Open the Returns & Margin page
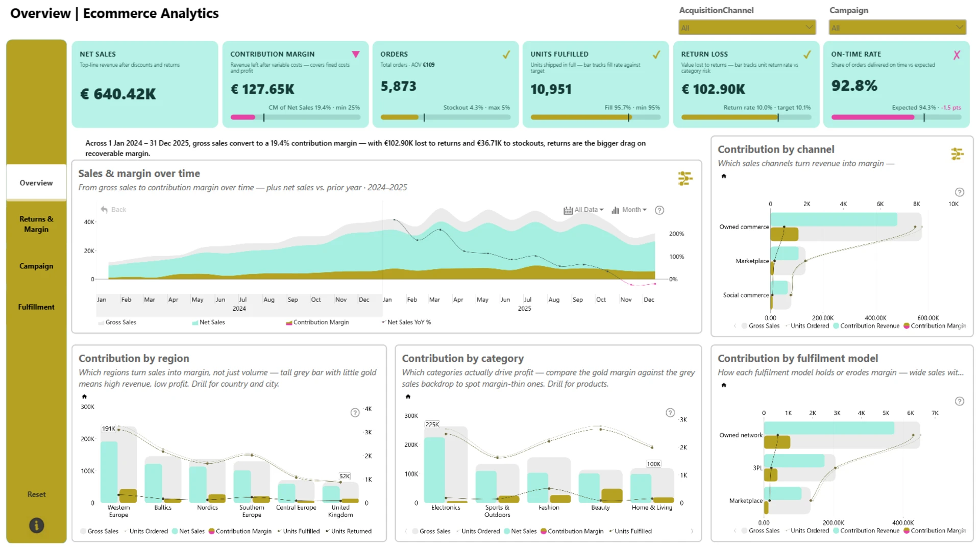980x551 pixels. [36, 224]
